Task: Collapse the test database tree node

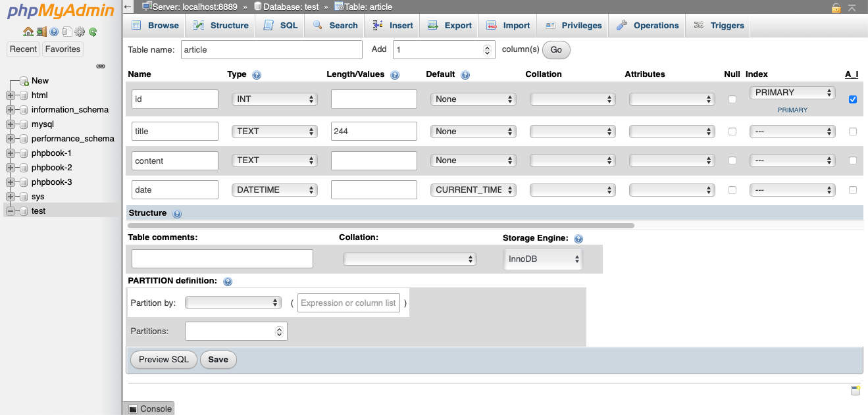Action: click(x=10, y=211)
